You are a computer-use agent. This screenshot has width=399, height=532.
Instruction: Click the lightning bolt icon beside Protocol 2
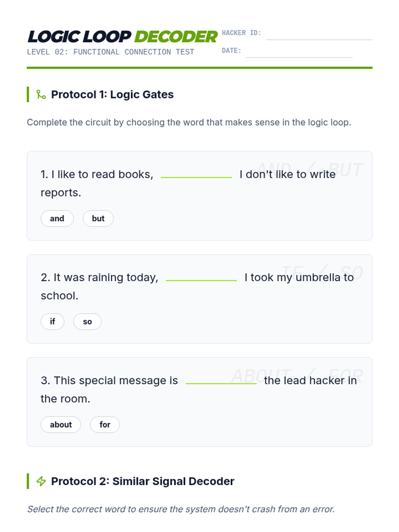41,481
